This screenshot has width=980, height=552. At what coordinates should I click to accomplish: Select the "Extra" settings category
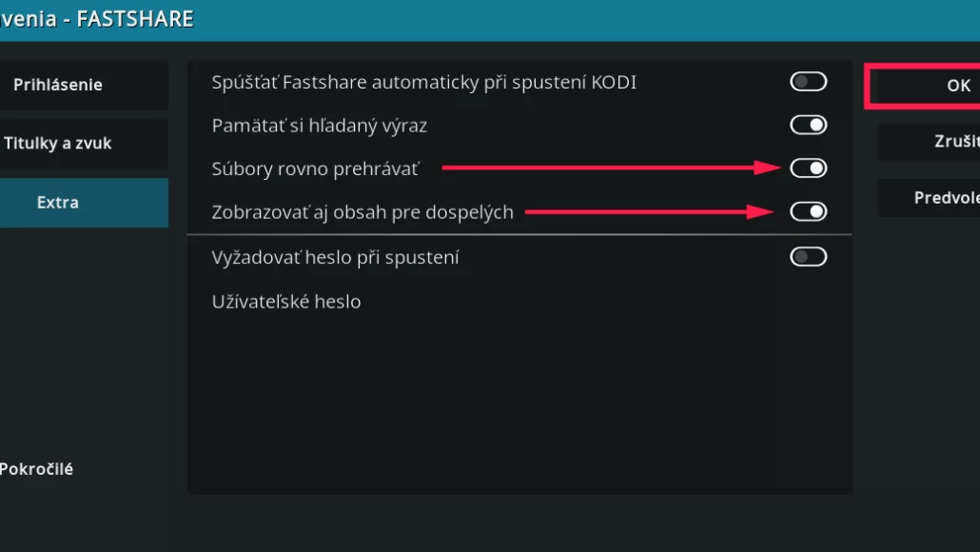click(57, 202)
